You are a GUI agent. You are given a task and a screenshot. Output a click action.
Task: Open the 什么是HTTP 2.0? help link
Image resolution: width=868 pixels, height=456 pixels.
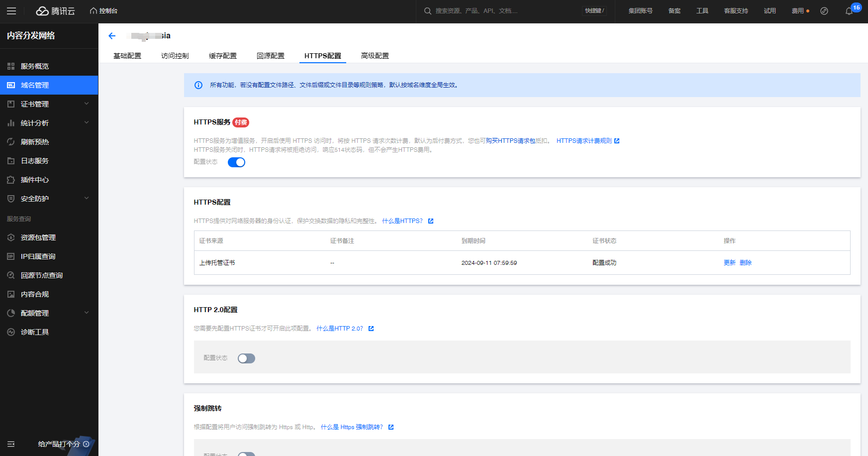pyautogui.click(x=340, y=329)
